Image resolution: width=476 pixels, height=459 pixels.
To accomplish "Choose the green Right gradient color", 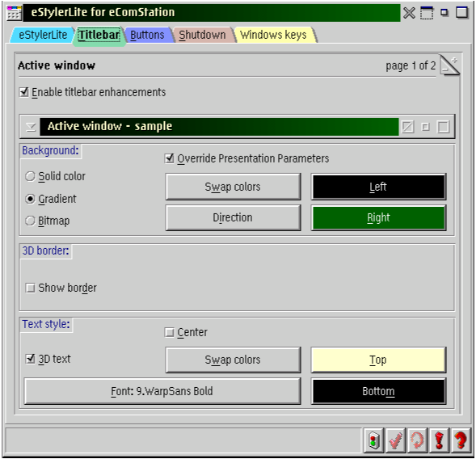I will tap(378, 217).
